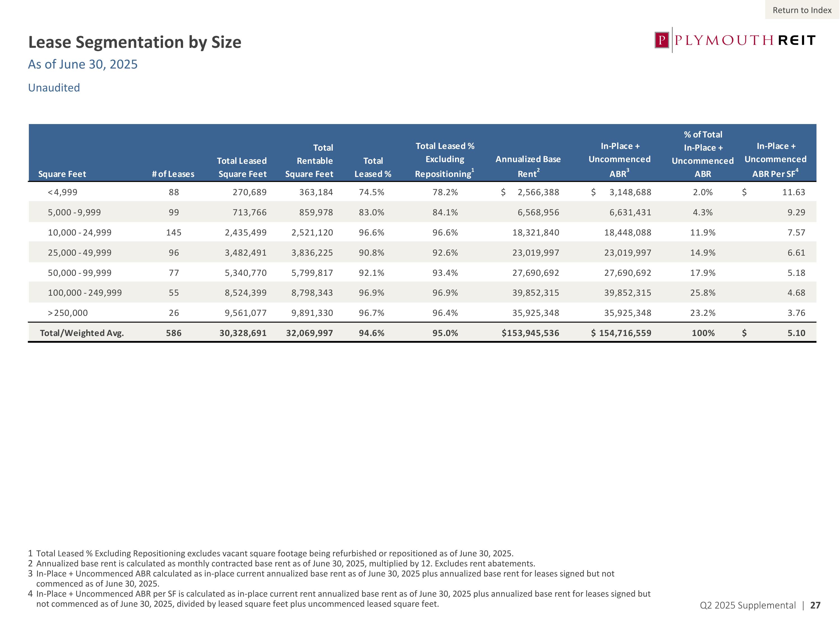Select the <4,999 row label
840x630 pixels.
pos(63,192)
